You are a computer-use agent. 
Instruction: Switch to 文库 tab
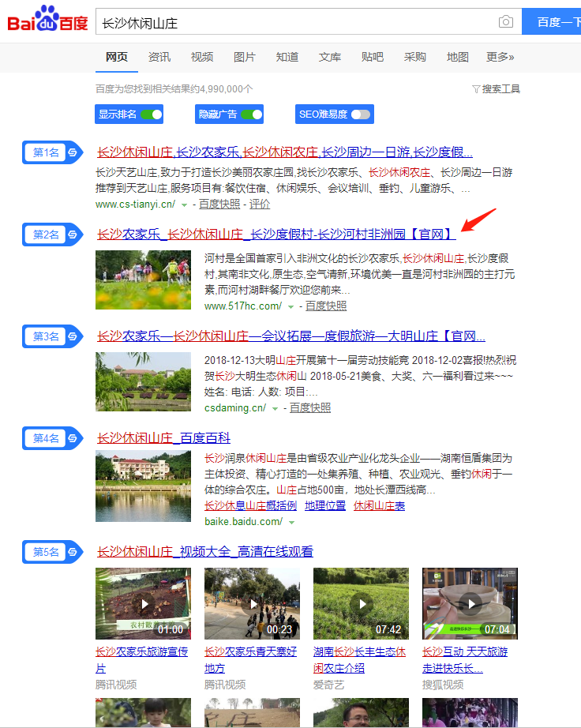pyautogui.click(x=330, y=57)
